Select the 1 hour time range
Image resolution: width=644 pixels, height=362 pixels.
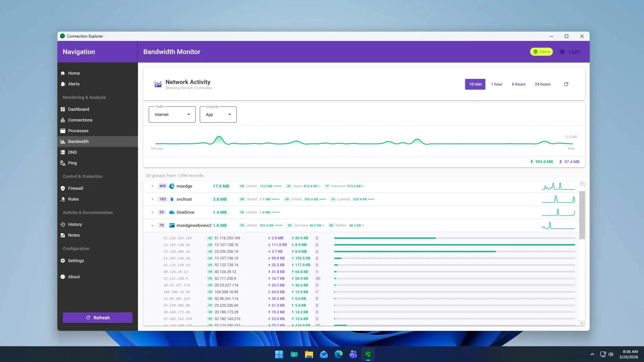(x=497, y=84)
